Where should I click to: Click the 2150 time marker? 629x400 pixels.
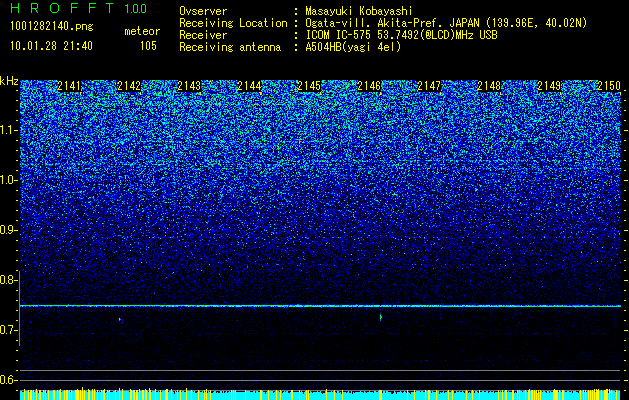coord(609,86)
